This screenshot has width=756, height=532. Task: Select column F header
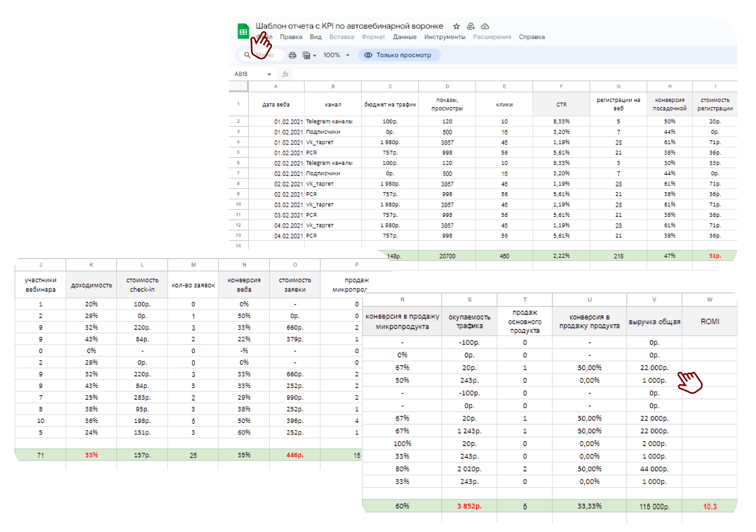pyautogui.click(x=561, y=86)
